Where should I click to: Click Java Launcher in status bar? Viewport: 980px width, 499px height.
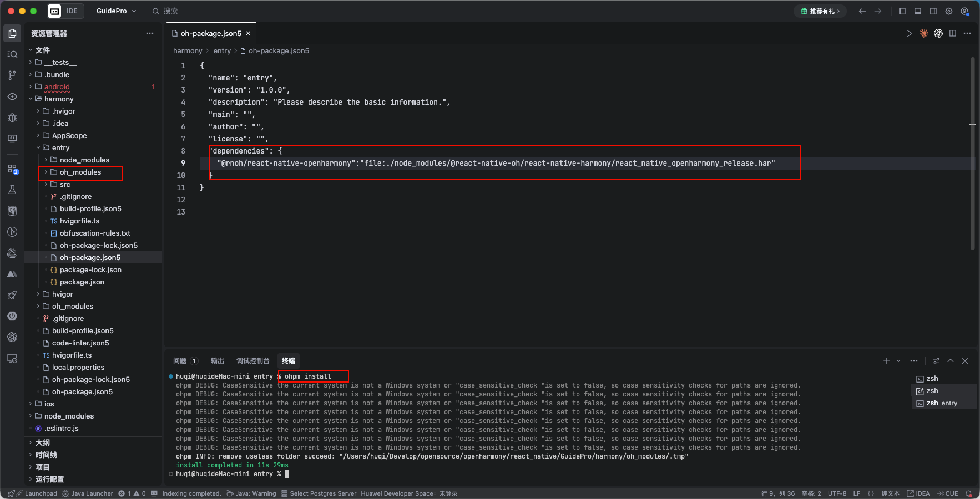click(88, 493)
